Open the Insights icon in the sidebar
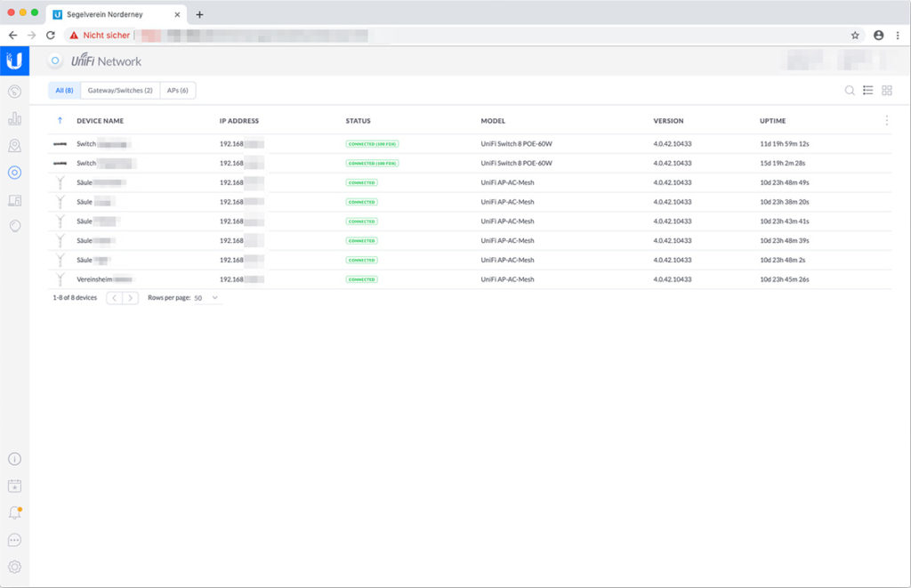The image size is (911, 588). pos(14,225)
